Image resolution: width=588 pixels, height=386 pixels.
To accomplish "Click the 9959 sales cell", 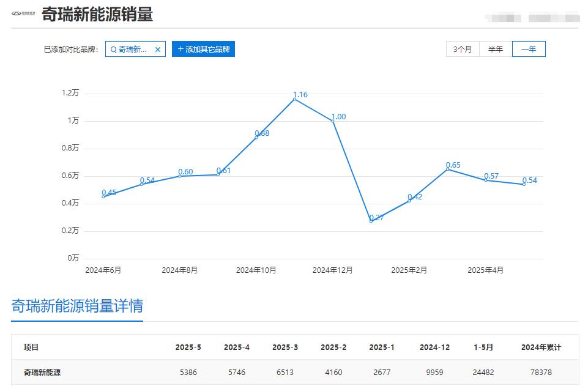I will click(434, 373).
